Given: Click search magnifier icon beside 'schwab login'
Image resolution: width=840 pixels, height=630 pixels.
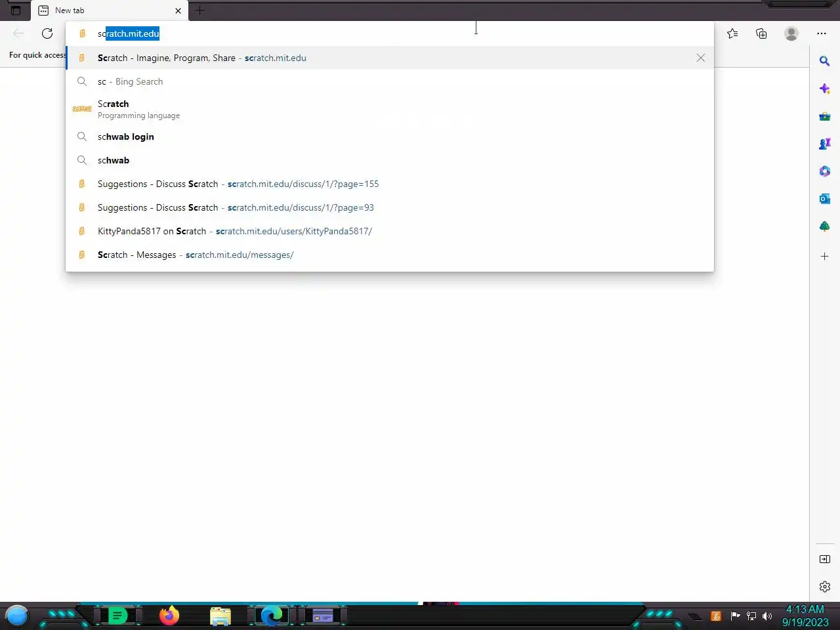Looking at the screenshot, I should (82, 136).
